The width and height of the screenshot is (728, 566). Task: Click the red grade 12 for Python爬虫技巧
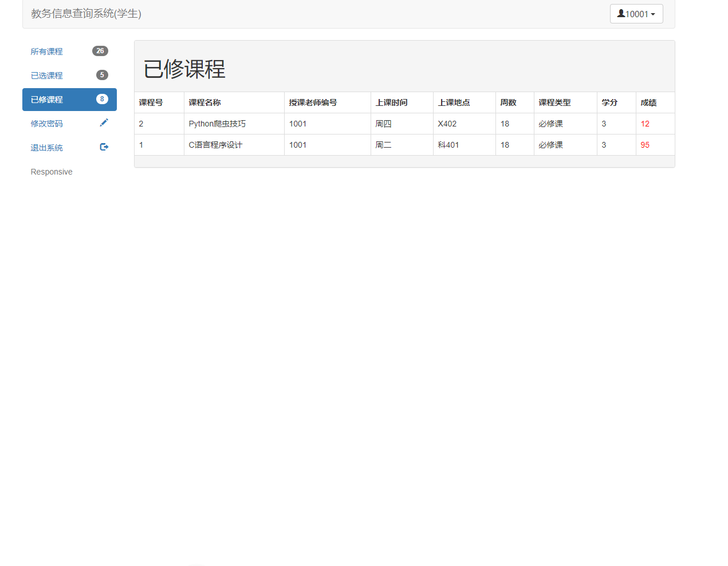(644, 123)
